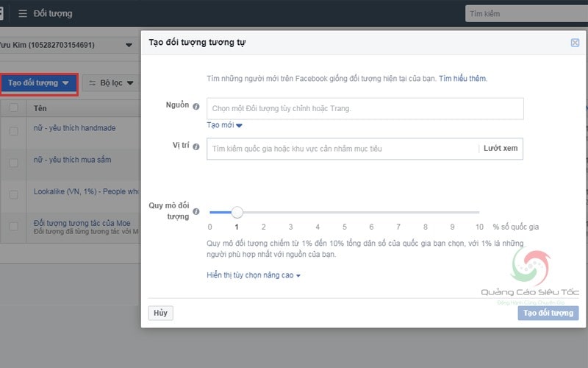
Task: Check the box for Đối tượng tương tác của Moe
Action: [x=14, y=226]
